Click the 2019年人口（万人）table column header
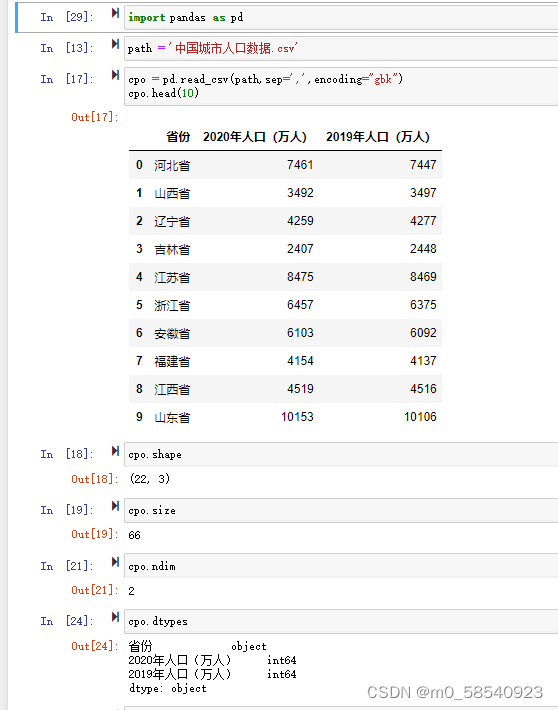Screen dimensions: 558x710 (378, 137)
